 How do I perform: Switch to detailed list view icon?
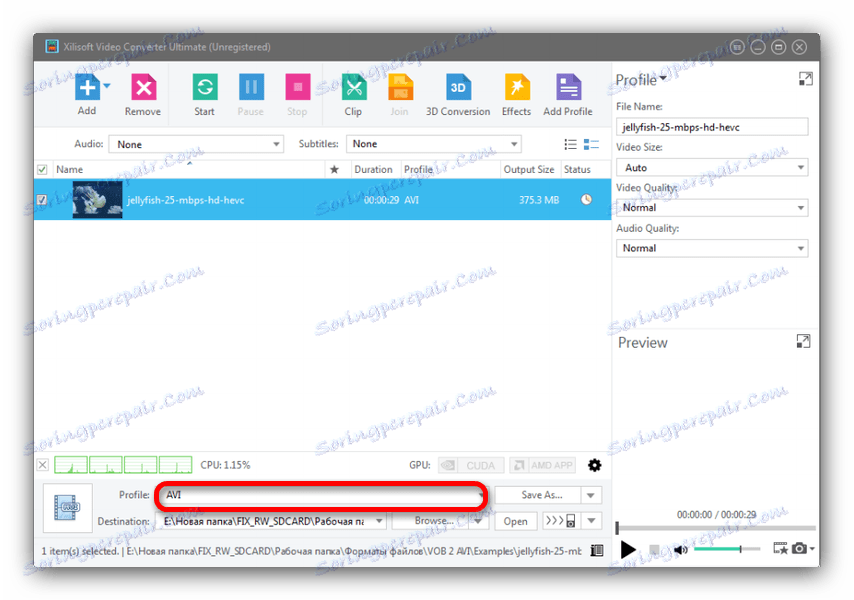coord(591,144)
